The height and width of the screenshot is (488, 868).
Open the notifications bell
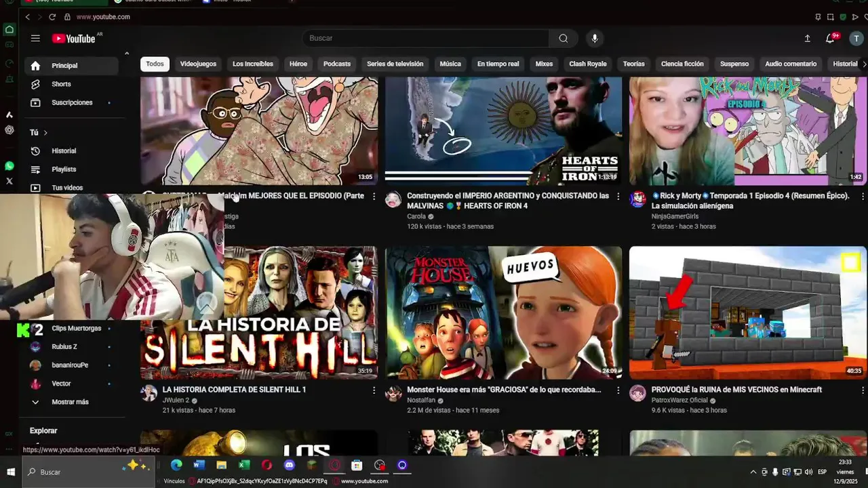pyautogui.click(x=830, y=39)
